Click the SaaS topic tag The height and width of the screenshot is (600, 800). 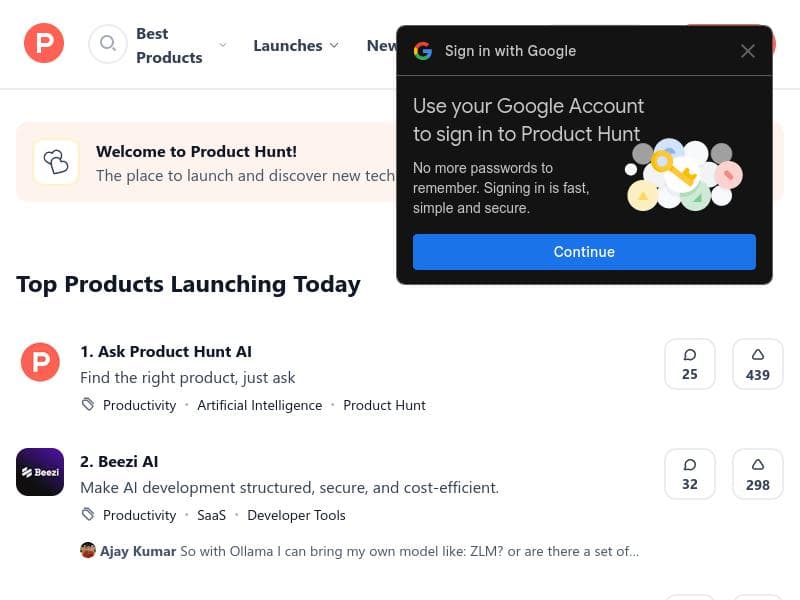211,515
